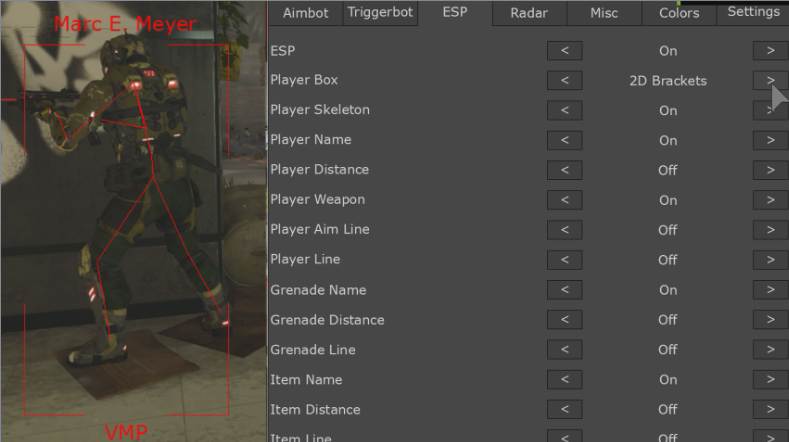Screen dimensions: 789x442
Task: Click the right arrow for Player Aim Line
Action: (x=770, y=230)
